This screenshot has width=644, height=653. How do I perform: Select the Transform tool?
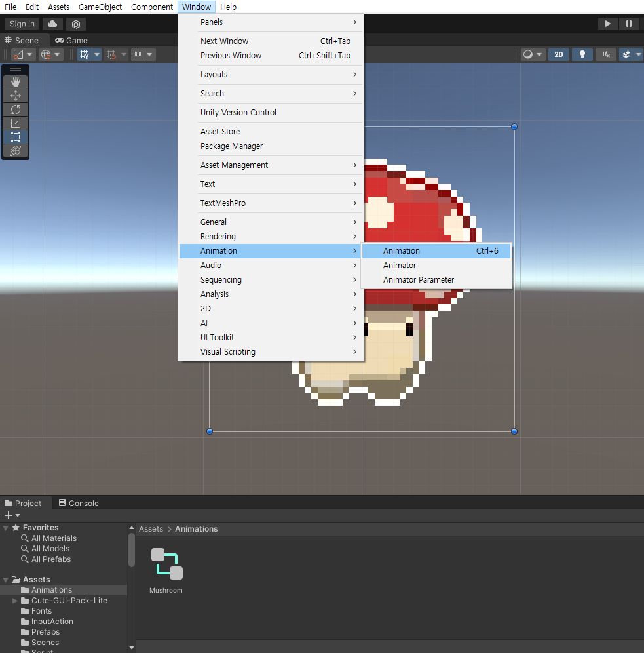[16, 151]
